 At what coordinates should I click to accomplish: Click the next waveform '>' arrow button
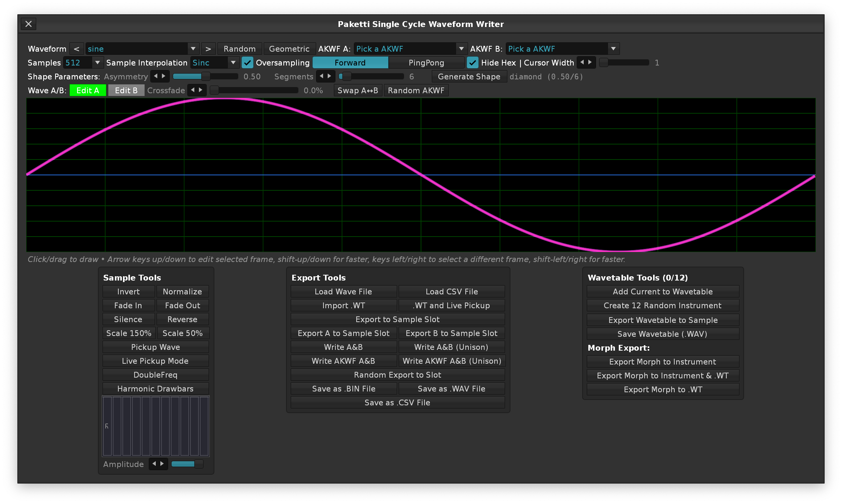208,49
